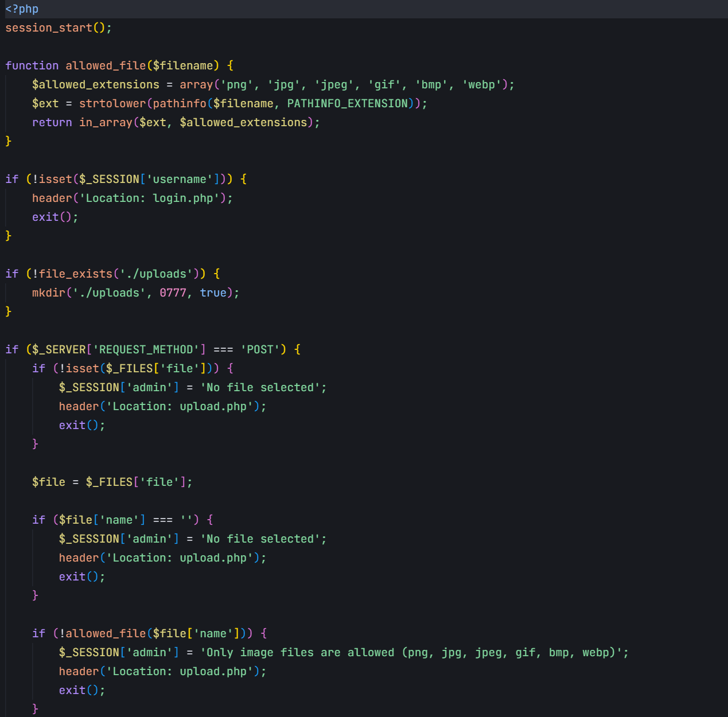Click 'REQUEST_METHOD' server key
The height and width of the screenshot is (717, 728).
tap(146, 349)
